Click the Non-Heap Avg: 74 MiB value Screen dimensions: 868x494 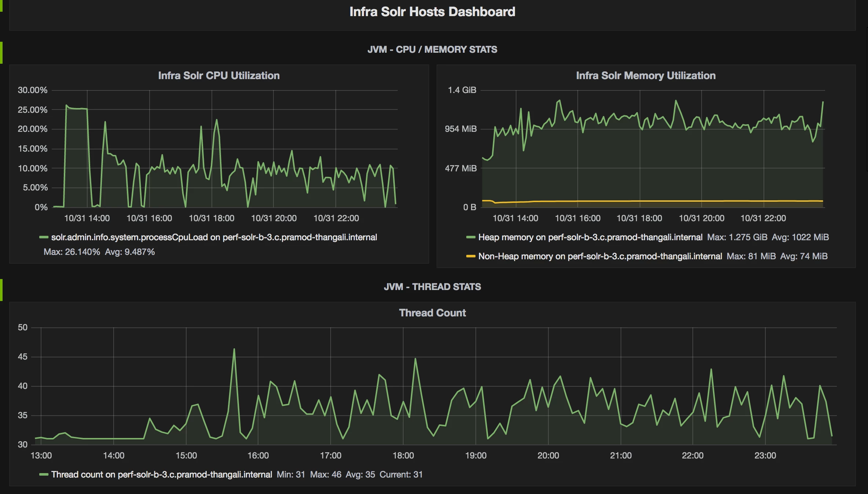804,256
